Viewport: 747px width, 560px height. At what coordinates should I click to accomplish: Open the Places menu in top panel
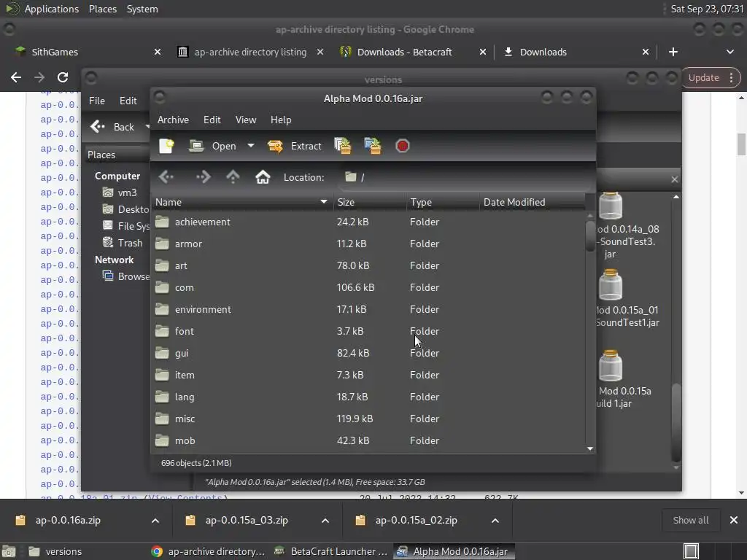pyautogui.click(x=103, y=9)
